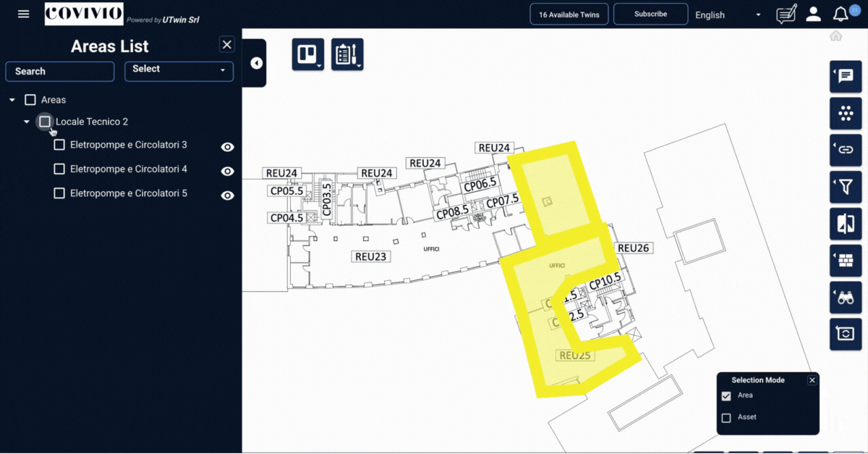Open the comments panel in right toolbar
Screen dimensions: 868x454
[x=845, y=76]
